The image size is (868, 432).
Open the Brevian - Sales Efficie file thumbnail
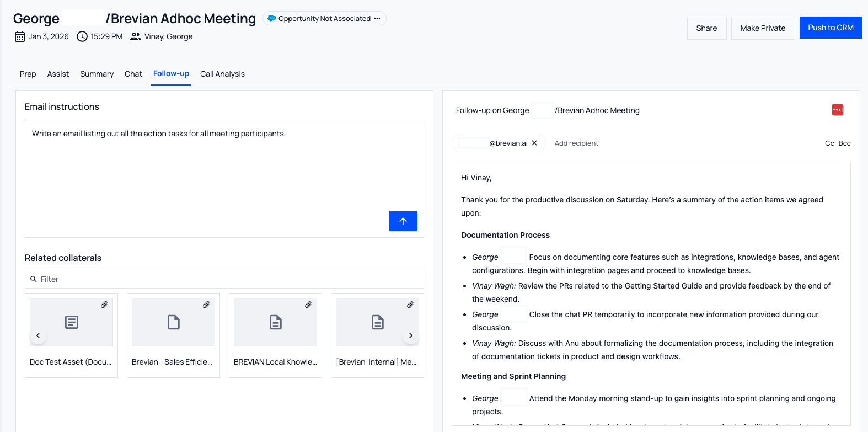tap(173, 322)
